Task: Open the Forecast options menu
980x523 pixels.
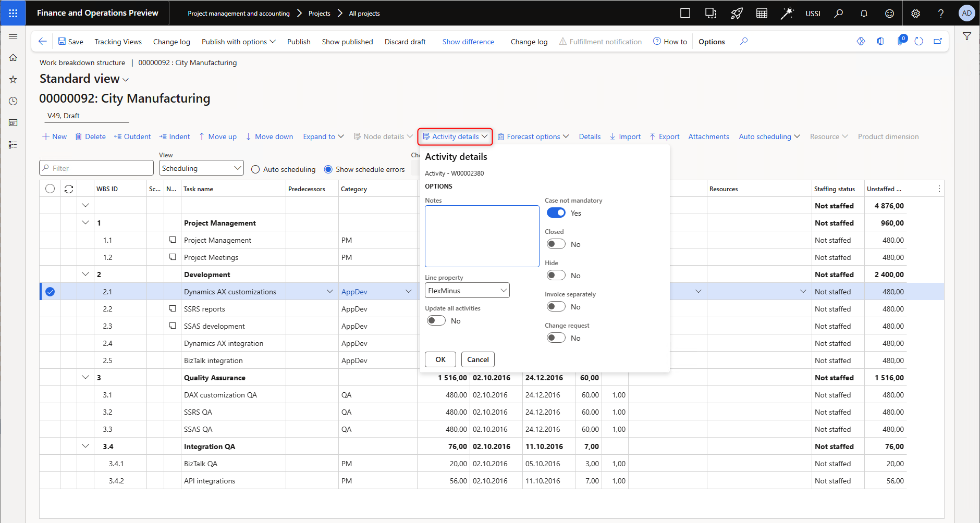Action: pyautogui.click(x=533, y=136)
